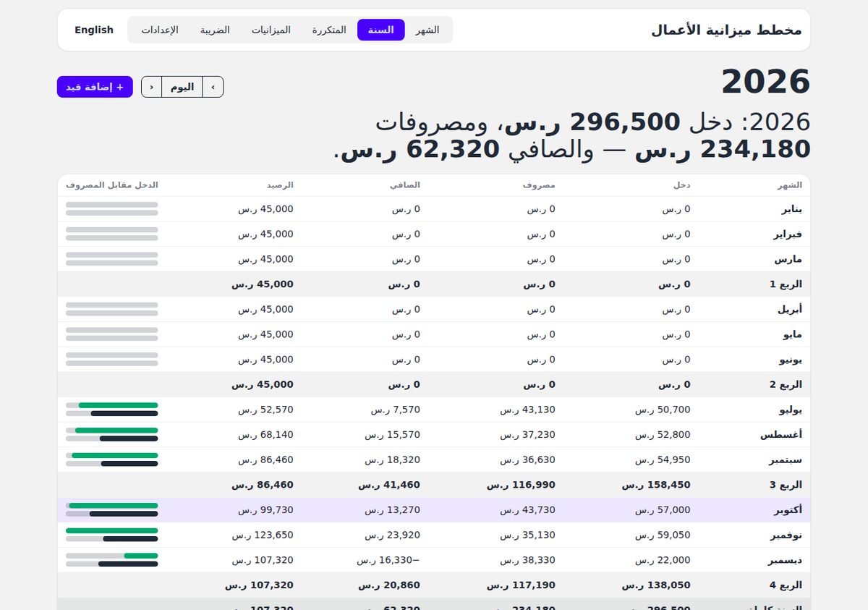Select the يناير month row label

point(791,209)
